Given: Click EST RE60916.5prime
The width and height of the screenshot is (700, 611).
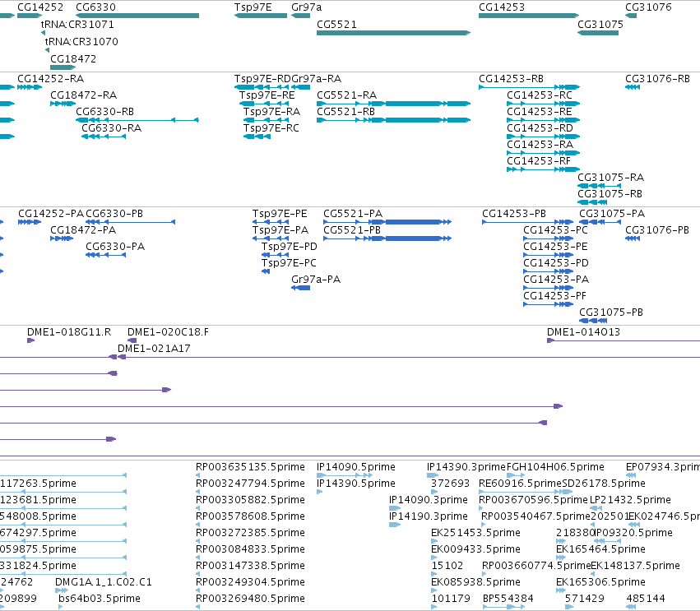Looking at the screenshot, I should tap(520, 484).
